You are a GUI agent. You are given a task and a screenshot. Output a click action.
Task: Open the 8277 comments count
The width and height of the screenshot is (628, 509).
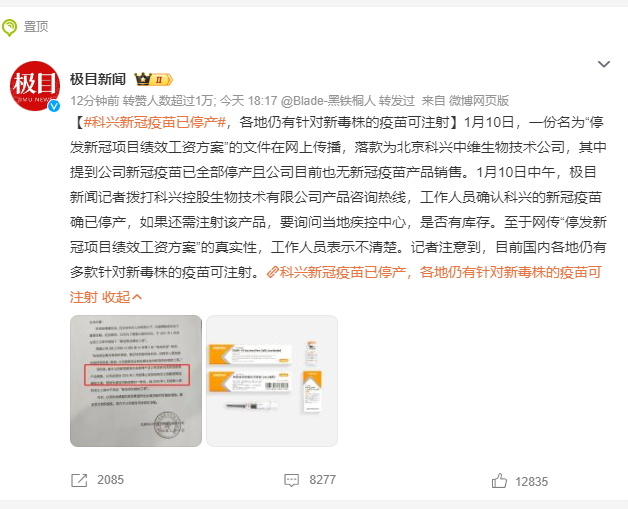322,480
